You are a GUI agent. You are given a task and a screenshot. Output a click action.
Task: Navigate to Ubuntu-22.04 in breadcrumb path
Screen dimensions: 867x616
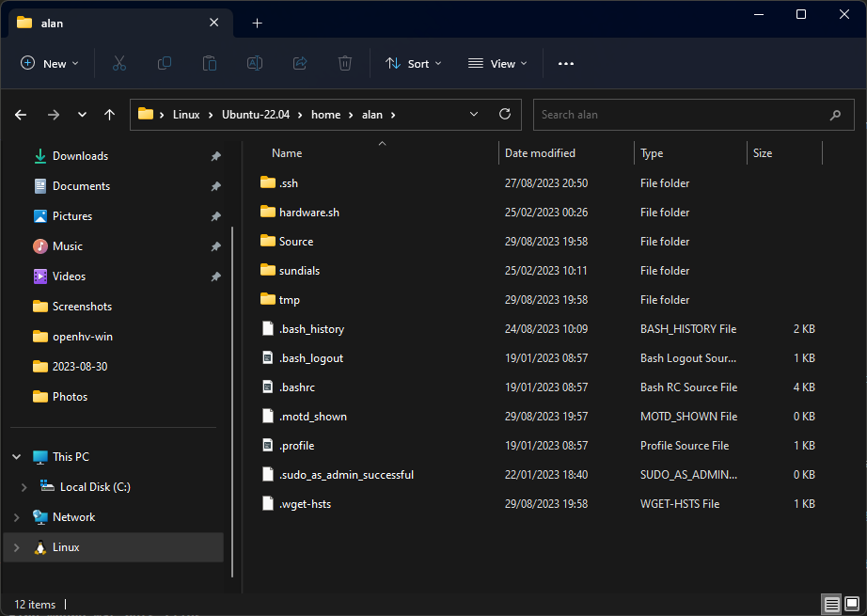[x=257, y=115]
